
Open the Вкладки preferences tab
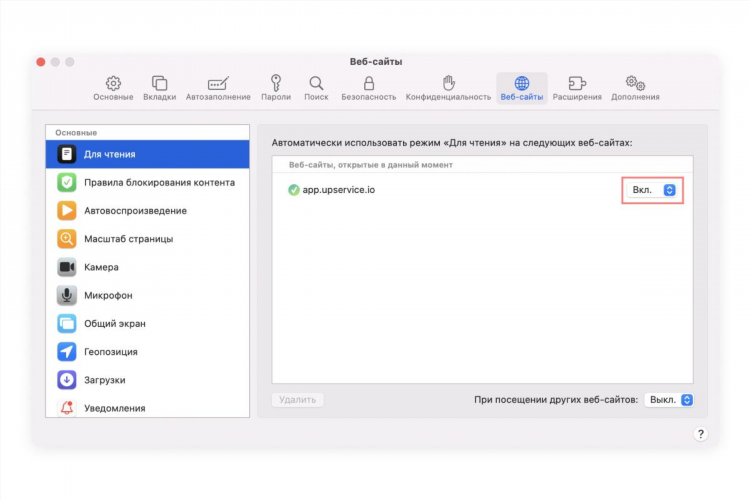click(159, 88)
